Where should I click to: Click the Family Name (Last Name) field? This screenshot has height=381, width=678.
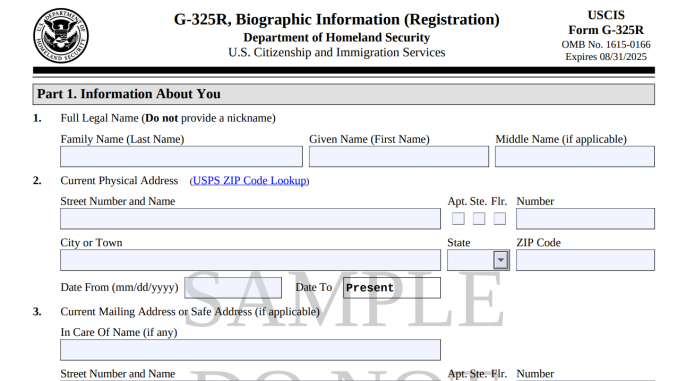point(181,157)
